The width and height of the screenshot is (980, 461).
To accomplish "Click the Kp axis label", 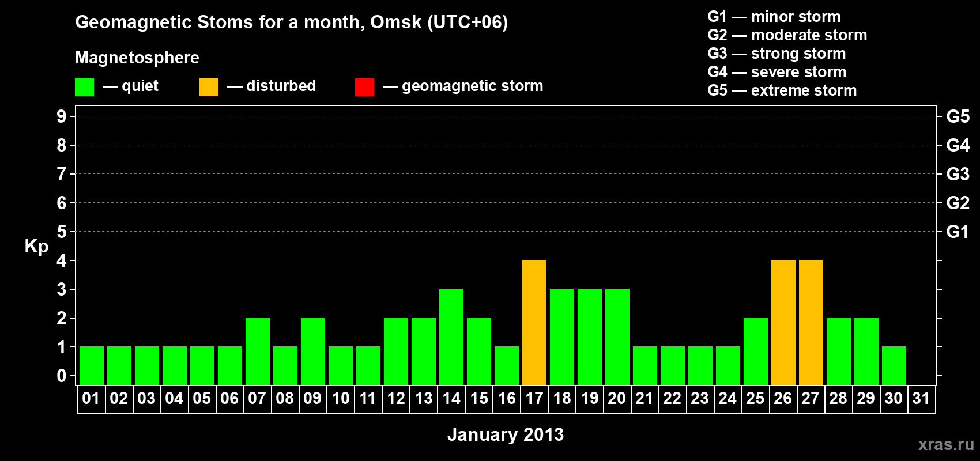I will pyautogui.click(x=36, y=246).
